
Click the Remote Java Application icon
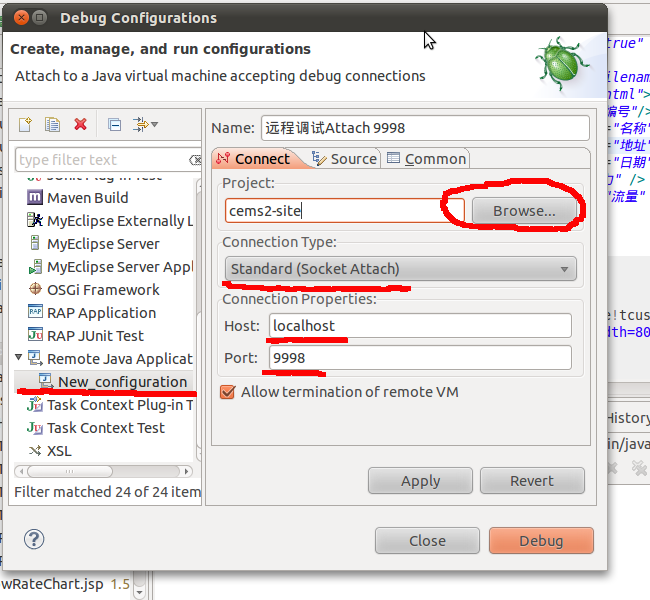pos(35,358)
